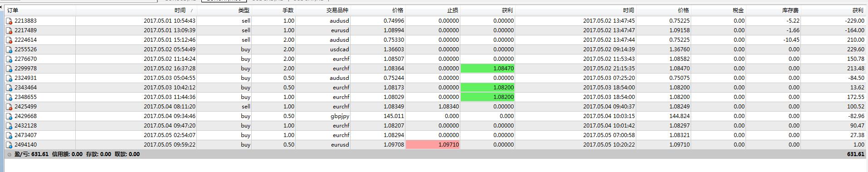868x172 pixels.
Task: Select the green take-profit cell 1.08470
Action: (488, 69)
